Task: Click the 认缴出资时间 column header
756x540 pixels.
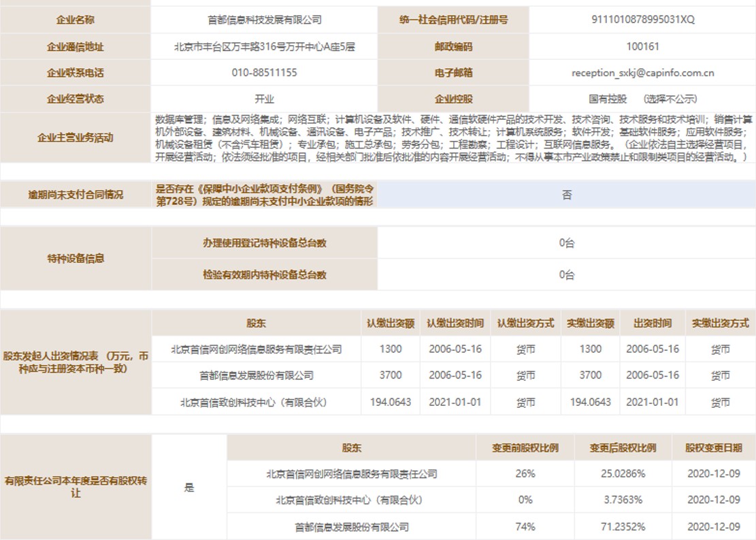Action: point(455,323)
